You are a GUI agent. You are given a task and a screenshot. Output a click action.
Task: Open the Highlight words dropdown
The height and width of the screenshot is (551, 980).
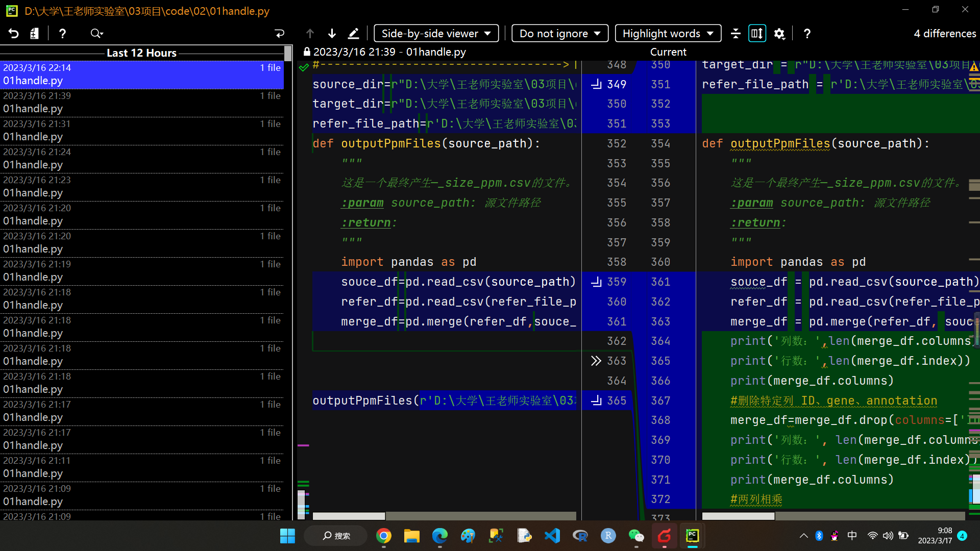[x=668, y=34]
